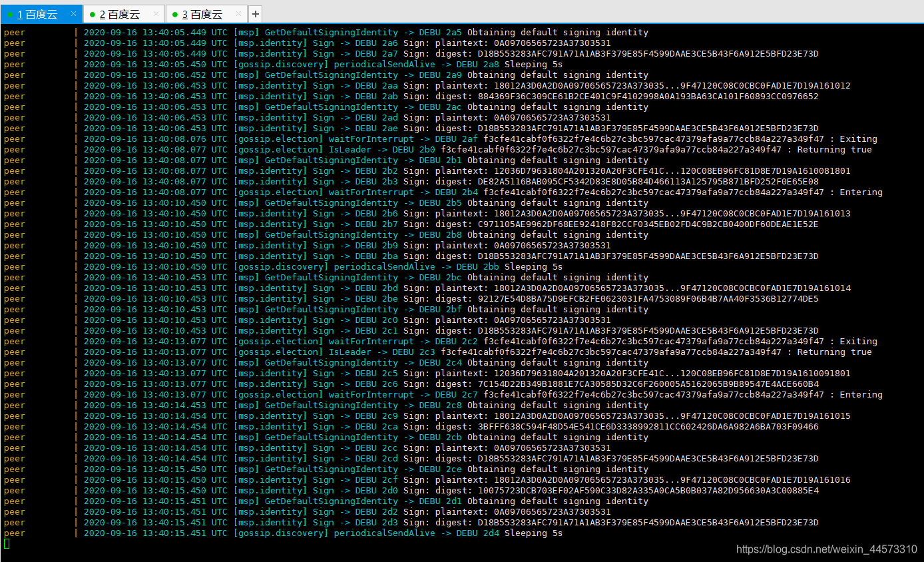
Task: Switch to the '2 百度云' session tab
Action: (x=124, y=14)
